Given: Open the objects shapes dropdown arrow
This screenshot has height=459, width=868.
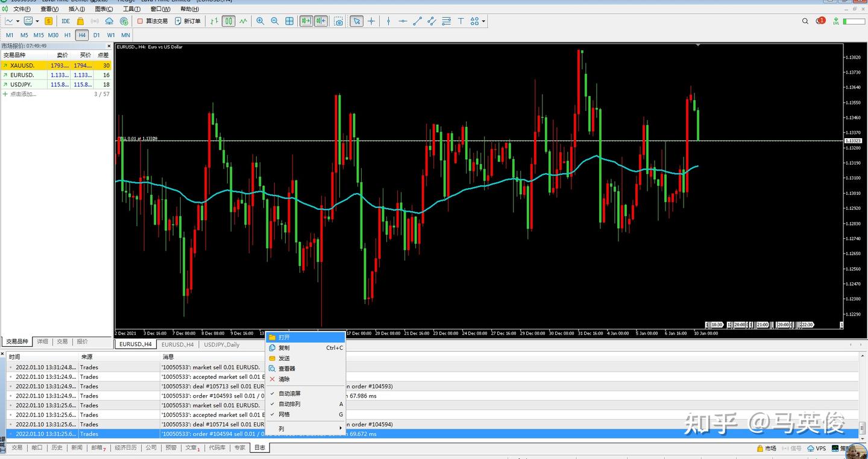Looking at the screenshot, I should (x=483, y=21).
